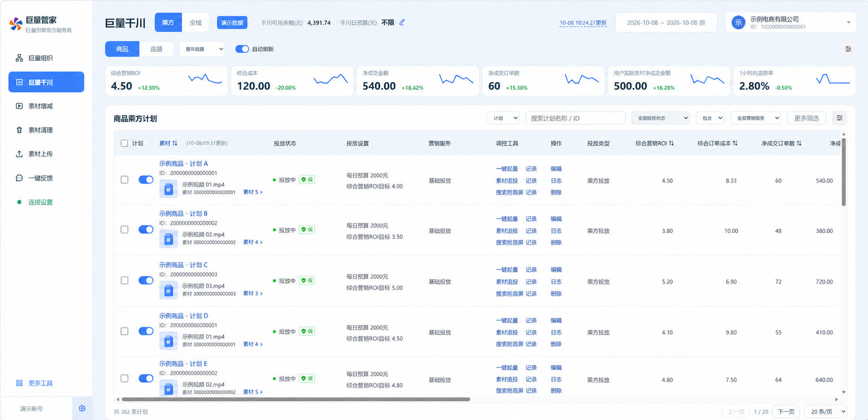Turn off the switch for 计划 B
868x420 pixels.
146,230
